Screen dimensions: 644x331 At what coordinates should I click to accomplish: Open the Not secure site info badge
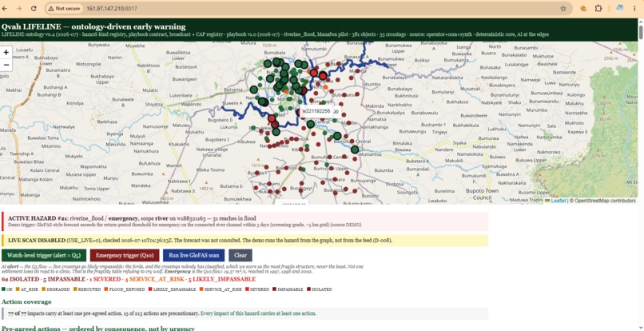[64, 8]
